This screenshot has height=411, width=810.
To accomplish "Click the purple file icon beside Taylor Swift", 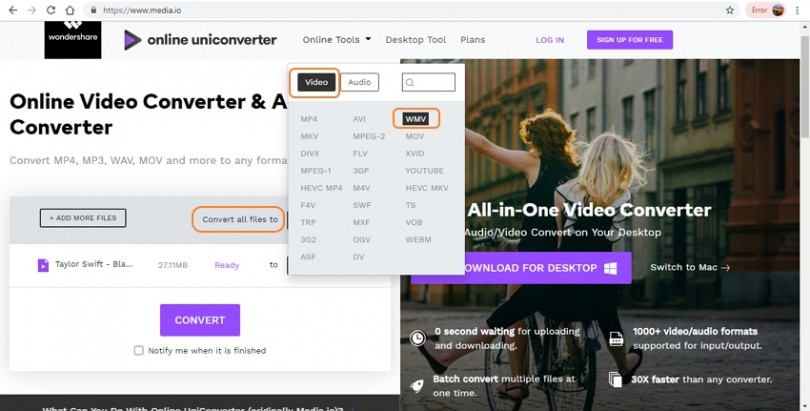I will pos(43,265).
